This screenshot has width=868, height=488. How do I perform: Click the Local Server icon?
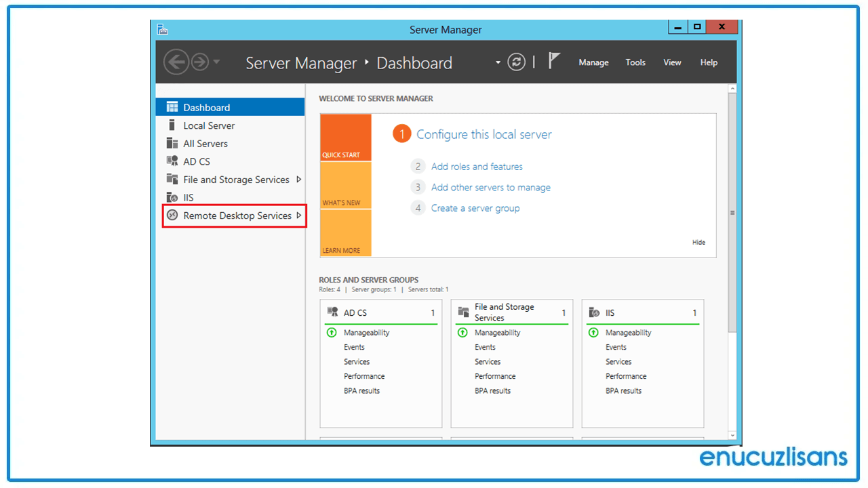pos(172,125)
